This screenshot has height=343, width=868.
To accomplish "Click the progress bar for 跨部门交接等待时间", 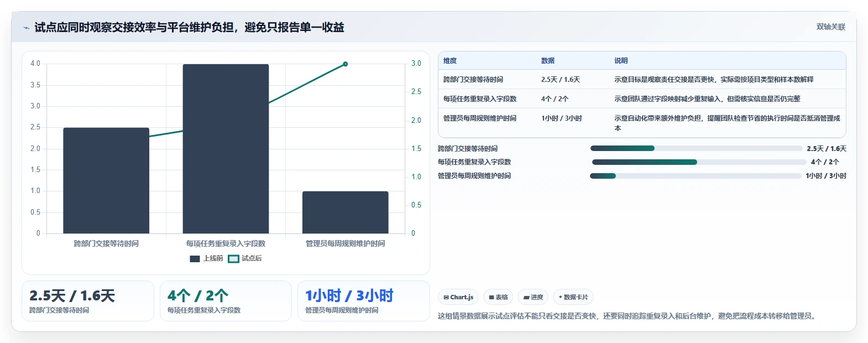I will (x=696, y=148).
